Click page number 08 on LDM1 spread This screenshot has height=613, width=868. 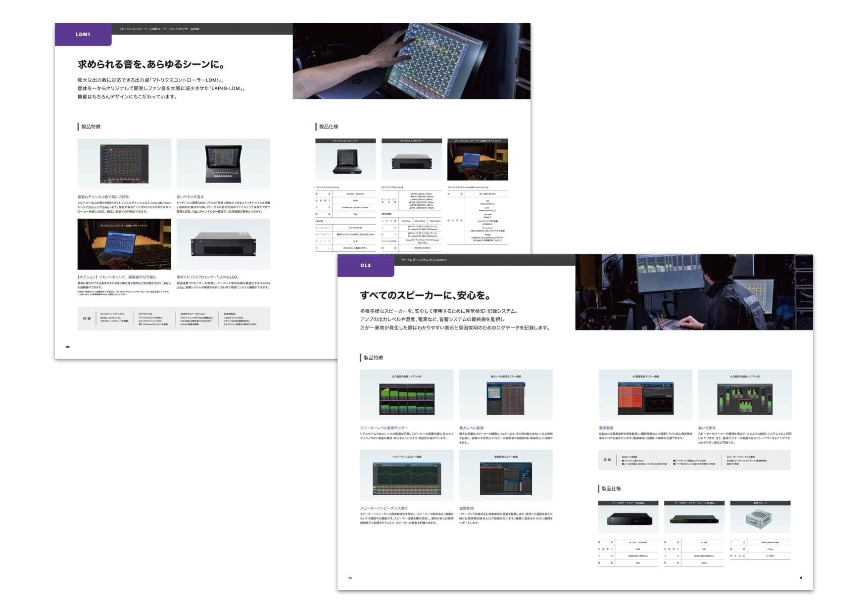point(68,347)
